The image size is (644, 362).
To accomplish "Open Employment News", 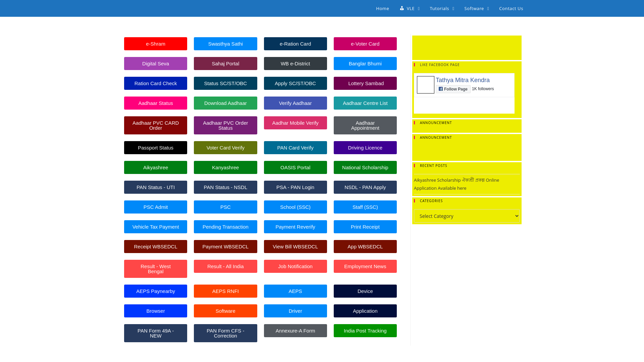I will [x=365, y=266].
